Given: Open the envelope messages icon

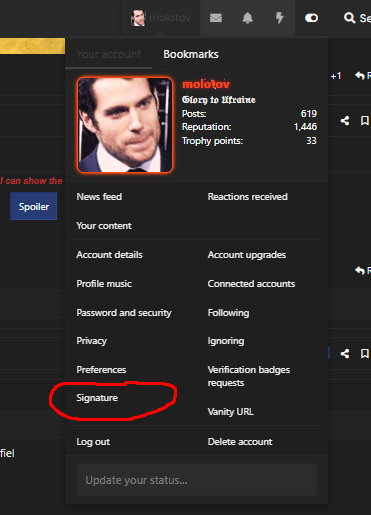Looking at the screenshot, I should (x=216, y=18).
